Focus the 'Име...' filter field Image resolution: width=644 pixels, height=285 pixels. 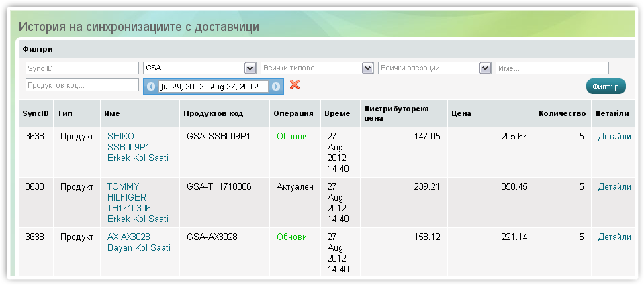click(x=552, y=68)
